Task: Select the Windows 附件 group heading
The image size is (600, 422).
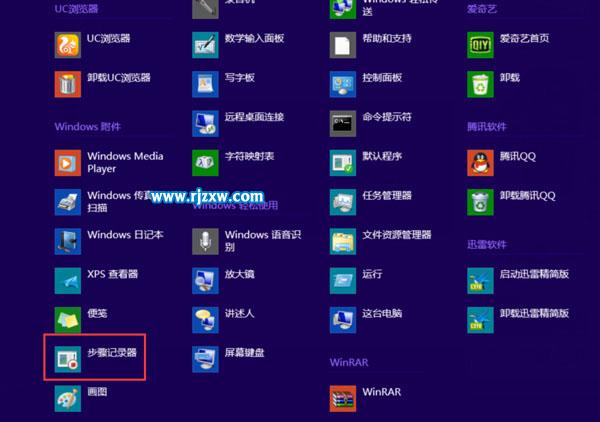Action: 88,127
